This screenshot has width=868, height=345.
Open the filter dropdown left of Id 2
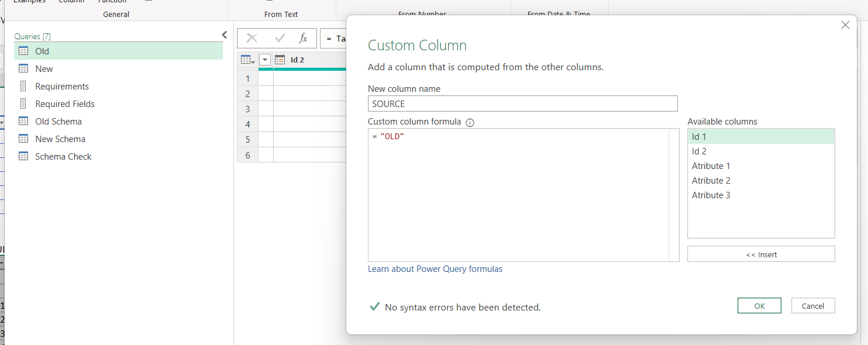coord(265,60)
